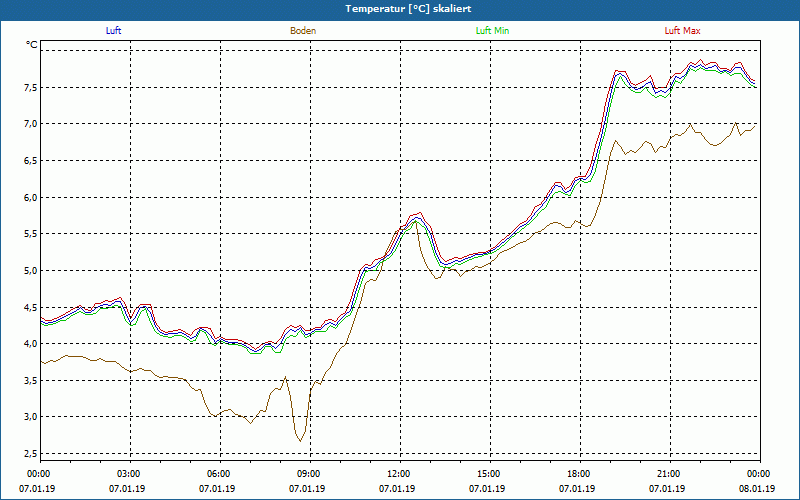800x500 pixels.
Task: Click the 18:00 time axis label
Action: [x=577, y=473]
